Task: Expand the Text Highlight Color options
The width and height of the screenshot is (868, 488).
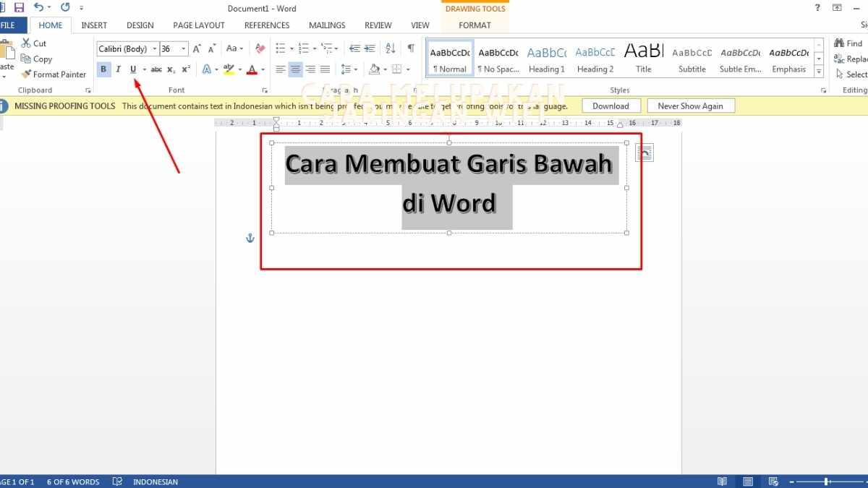Action: point(239,69)
